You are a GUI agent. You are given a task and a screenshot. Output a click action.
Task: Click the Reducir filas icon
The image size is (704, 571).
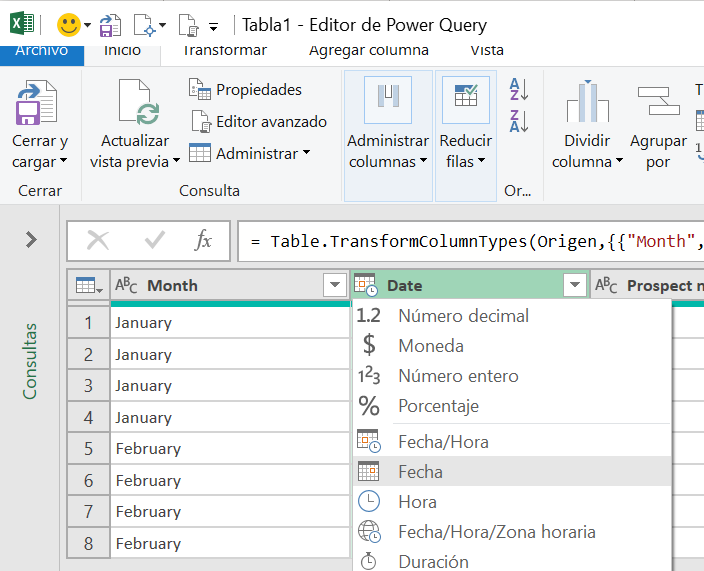[x=466, y=100]
